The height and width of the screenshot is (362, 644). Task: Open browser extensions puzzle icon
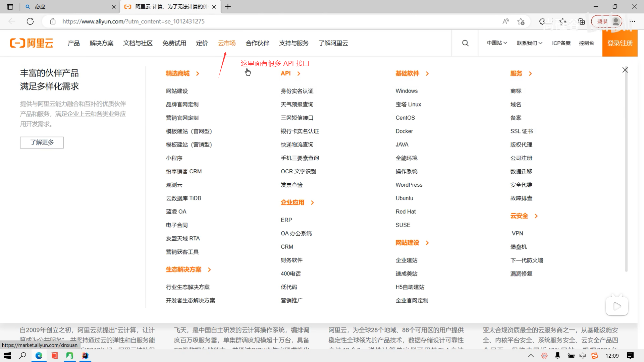(542, 21)
